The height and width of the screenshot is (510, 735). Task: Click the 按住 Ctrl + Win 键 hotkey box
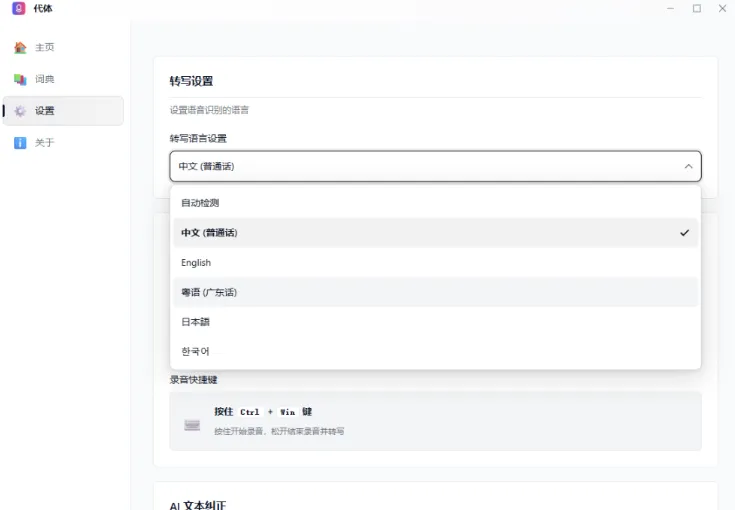435,420
